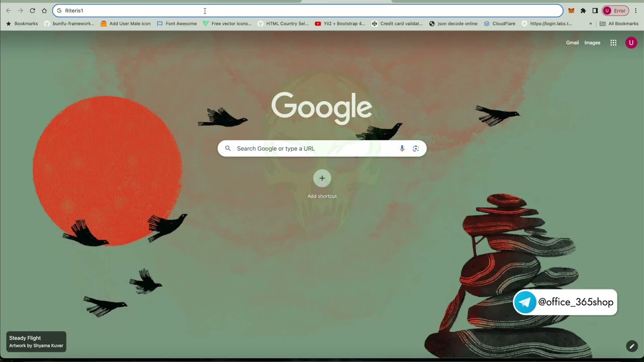Search by image with Lens icon

[x=416, y=148]
